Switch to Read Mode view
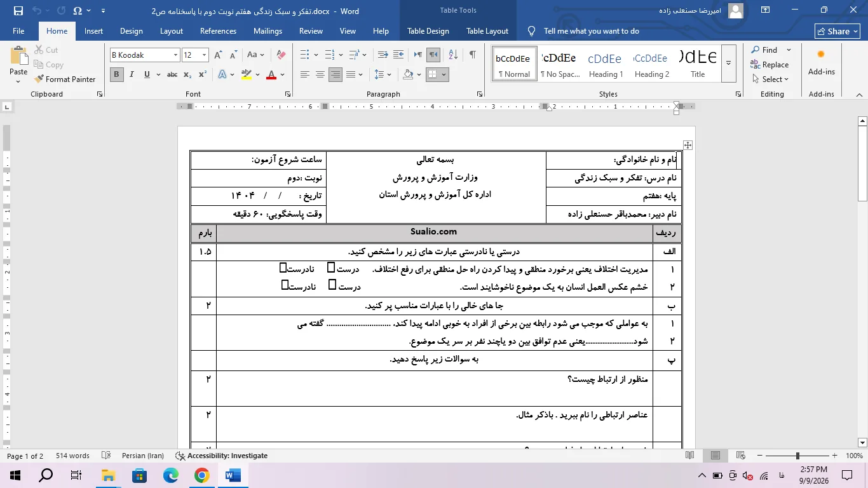The image size is (868, 488). click(690, 456)
